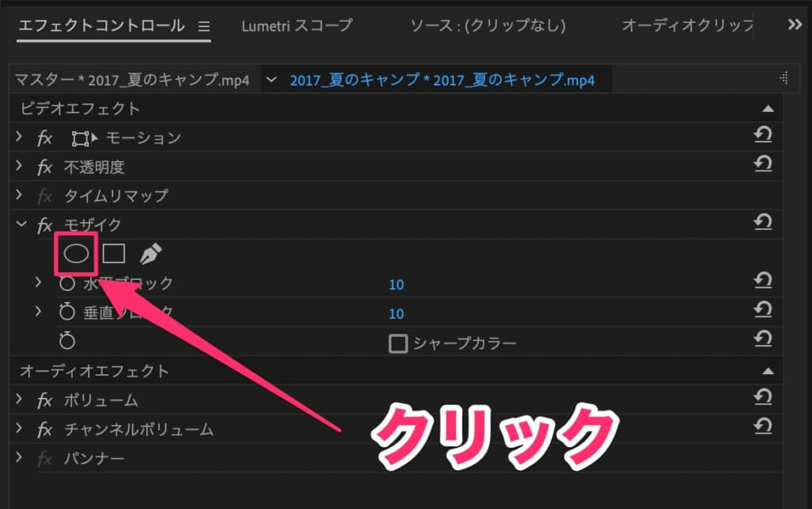
Task: Toggle animation stopwatch for 垂直ブロック
Action: 67,312
